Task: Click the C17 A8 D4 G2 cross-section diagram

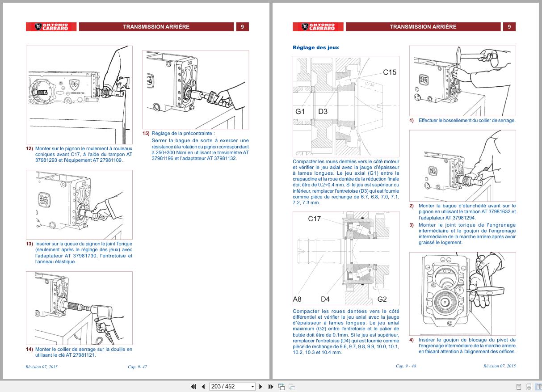Action: coord(346,258)
